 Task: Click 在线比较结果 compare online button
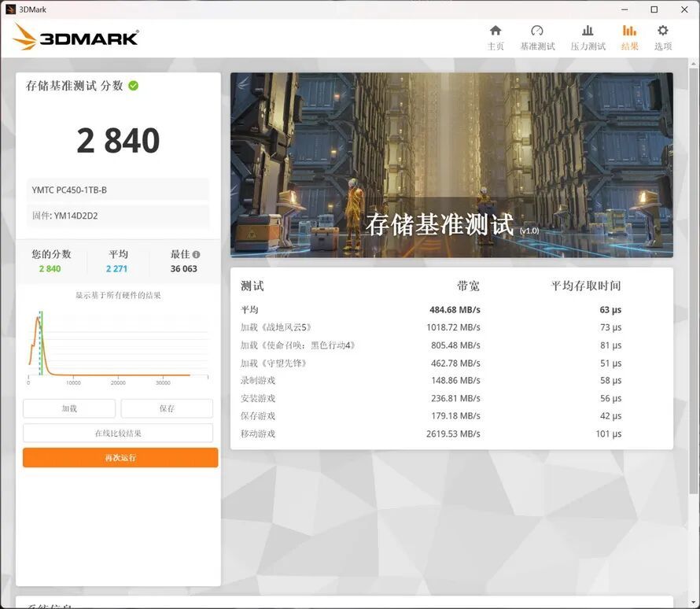[118, 433]
